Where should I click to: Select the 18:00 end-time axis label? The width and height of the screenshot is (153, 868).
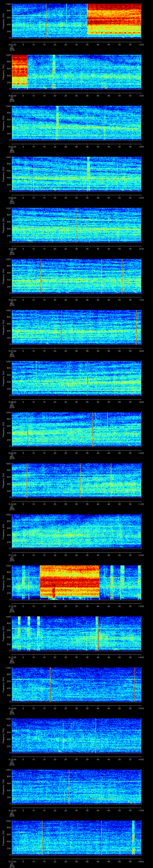point(141,861)
